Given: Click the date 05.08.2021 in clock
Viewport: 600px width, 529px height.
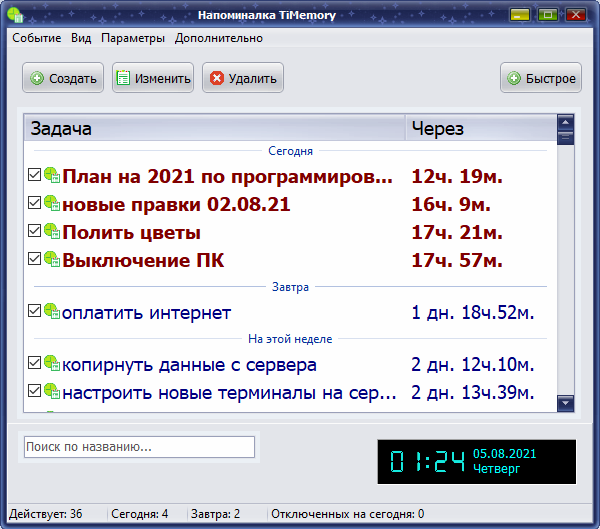Looking at the screenshot, I should click(505, 454).
